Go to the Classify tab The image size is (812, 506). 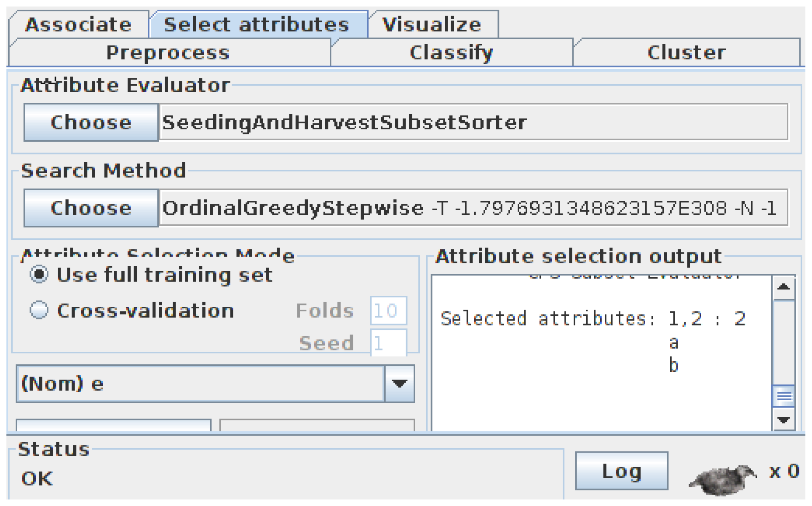click(x=451, y=53)
